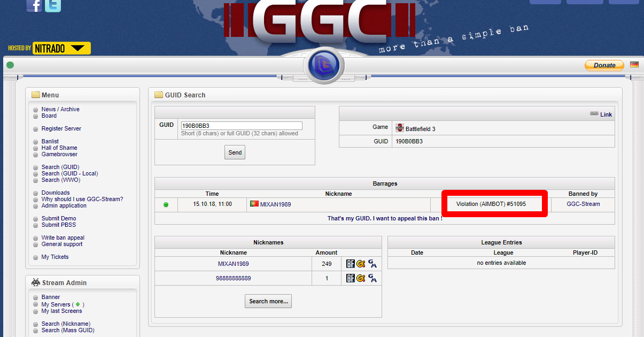Click the appeal this ban link
This screenshot has height=337, width=644.
tap(385, 218)
